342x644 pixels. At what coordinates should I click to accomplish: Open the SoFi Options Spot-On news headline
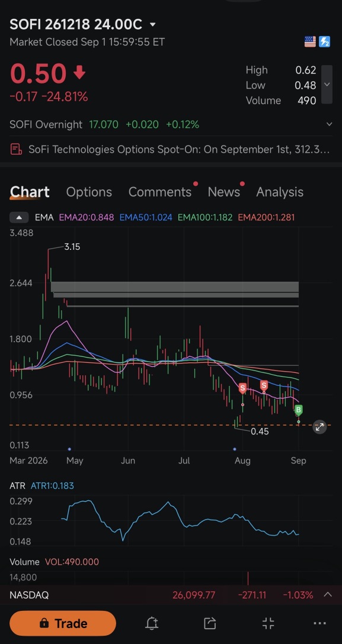click(x=179, y=149)
